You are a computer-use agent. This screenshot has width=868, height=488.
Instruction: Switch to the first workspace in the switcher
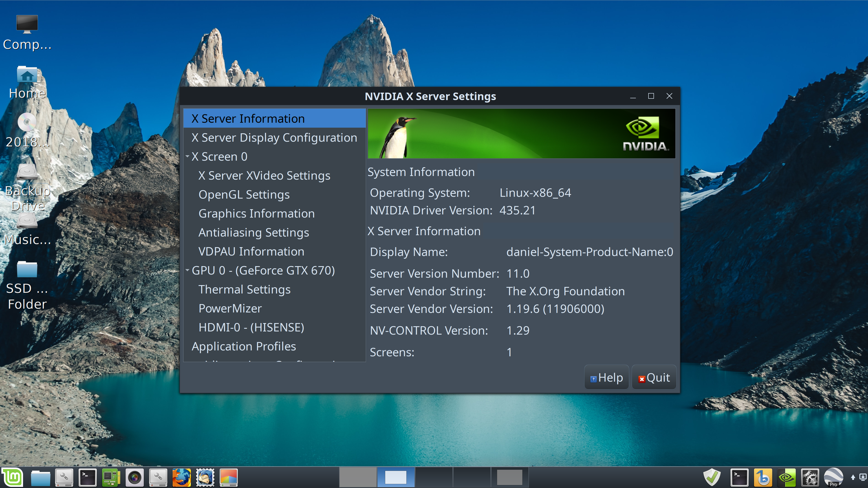(358, 477)
